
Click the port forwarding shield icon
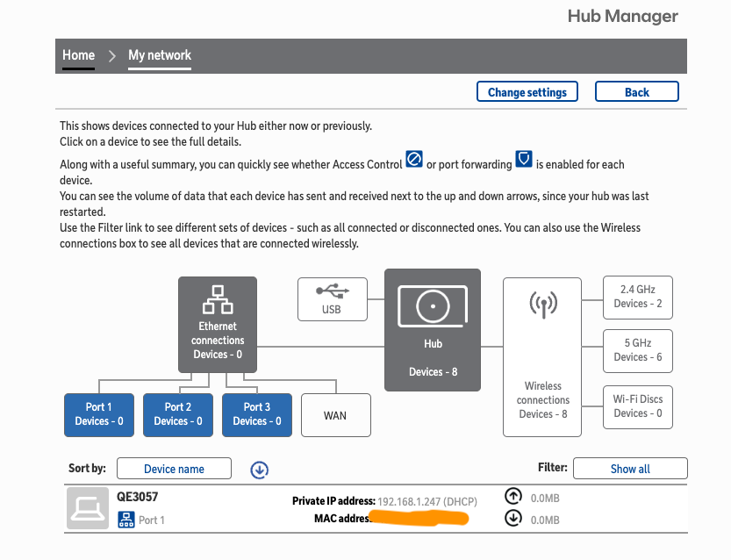click(x=524, y=160)
